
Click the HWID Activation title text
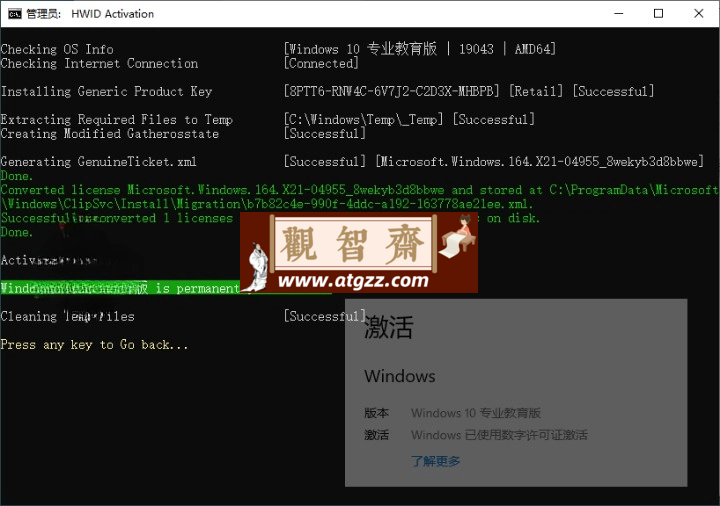click(x=112, y=14)
